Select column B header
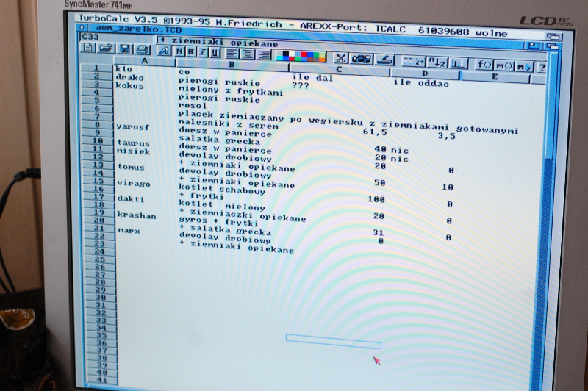 pos(209,63)
